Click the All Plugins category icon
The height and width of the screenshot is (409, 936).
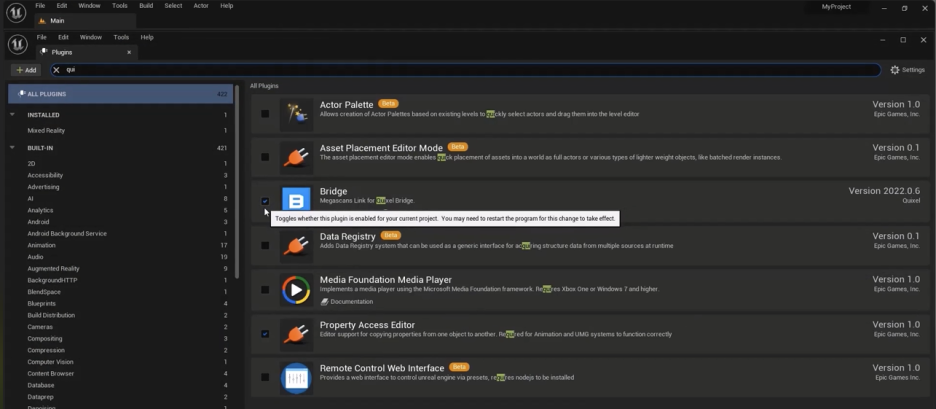tap(21, 94)
